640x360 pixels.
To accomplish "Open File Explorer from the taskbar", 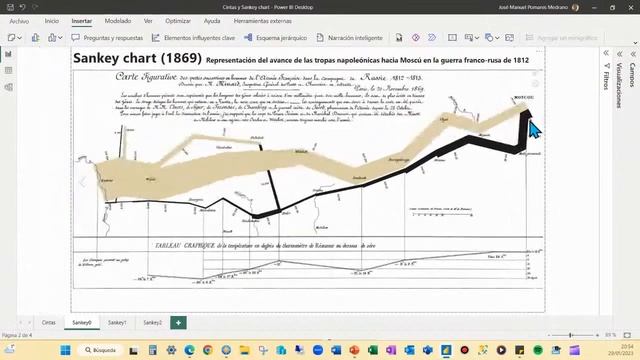I will (x=244, y=350).
